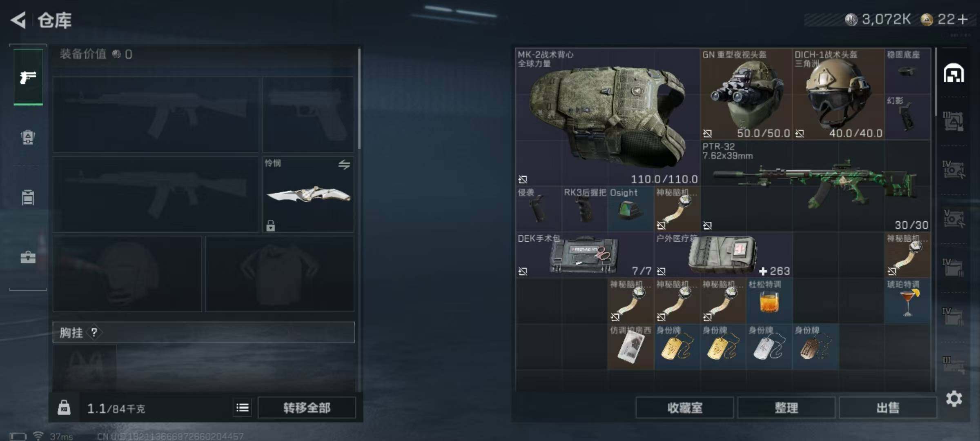980x441 pixels.
Task: Toggle the lock on the knife slot
Action: (x=270, y=225)
